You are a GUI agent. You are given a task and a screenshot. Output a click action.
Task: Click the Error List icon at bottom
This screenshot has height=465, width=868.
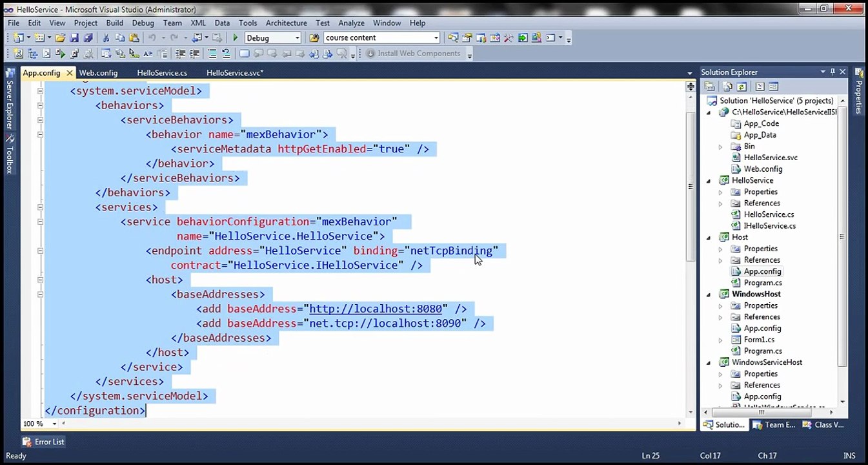click(27, 442)
